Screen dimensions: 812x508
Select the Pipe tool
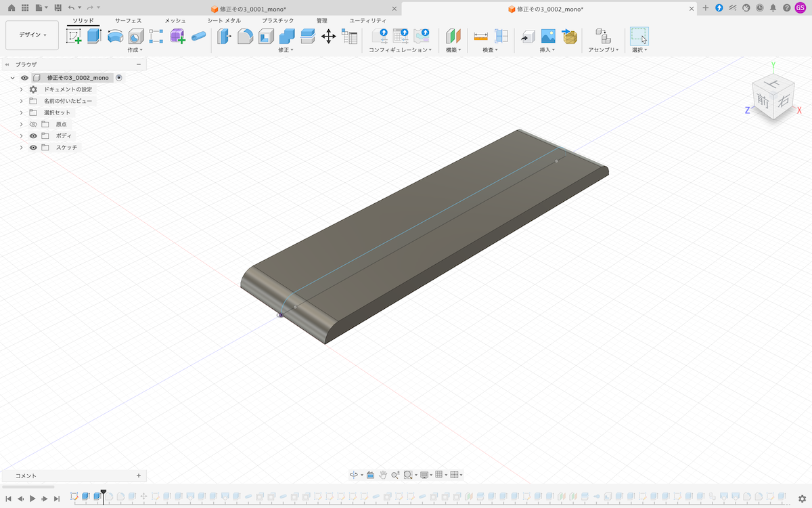(198, 37)
